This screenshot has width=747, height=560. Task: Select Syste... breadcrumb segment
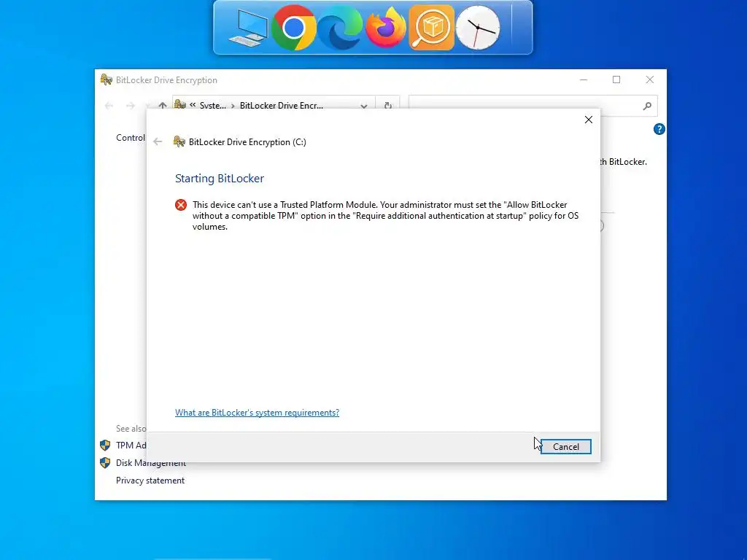tap(213, 106)
